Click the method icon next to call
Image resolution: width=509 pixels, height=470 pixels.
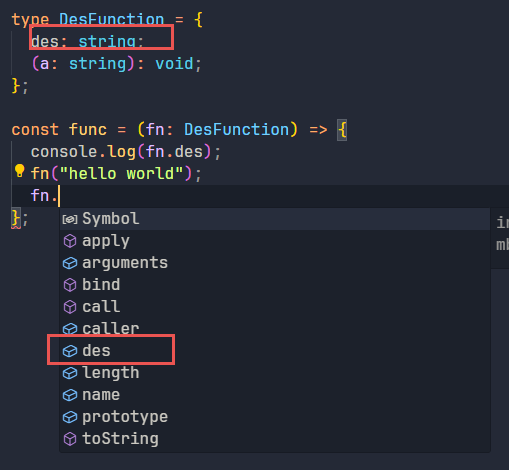click(x=70, y=307)
